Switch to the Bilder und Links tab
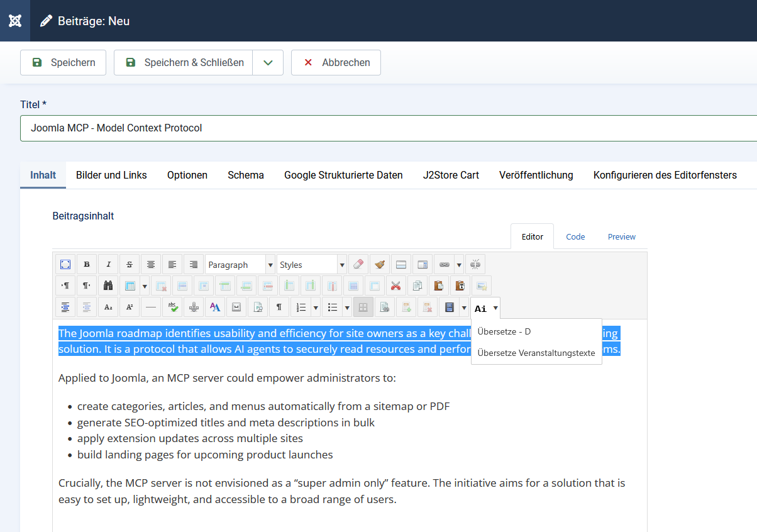The image size is (757, 532). (111, 175)
